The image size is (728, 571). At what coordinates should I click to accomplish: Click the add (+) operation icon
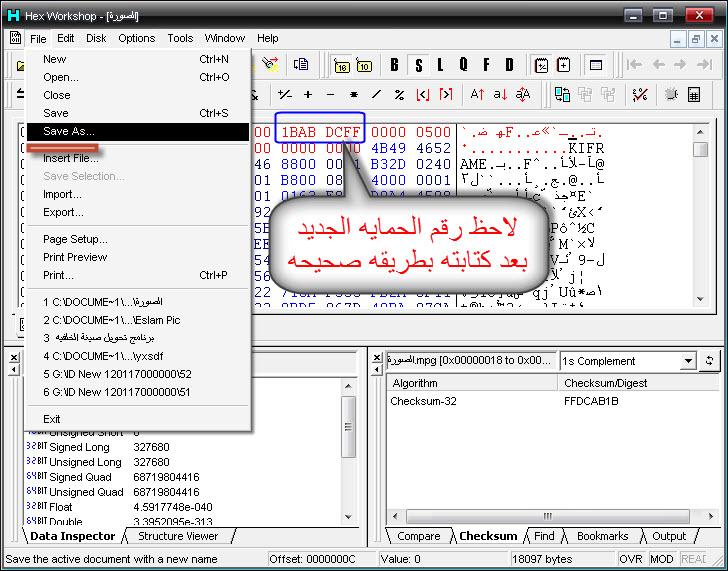pos(308,95)
